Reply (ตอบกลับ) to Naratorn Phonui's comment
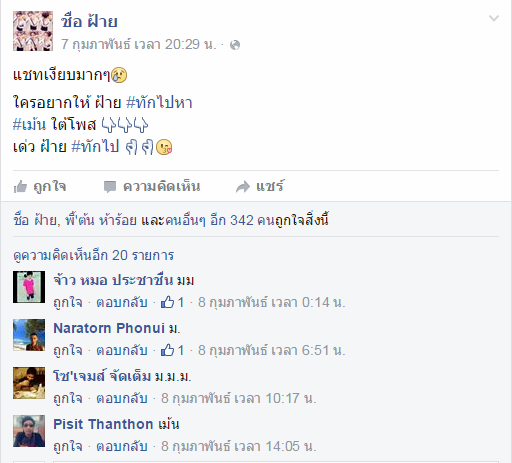This screenshot has width=512, height=463. pos(122,350)
